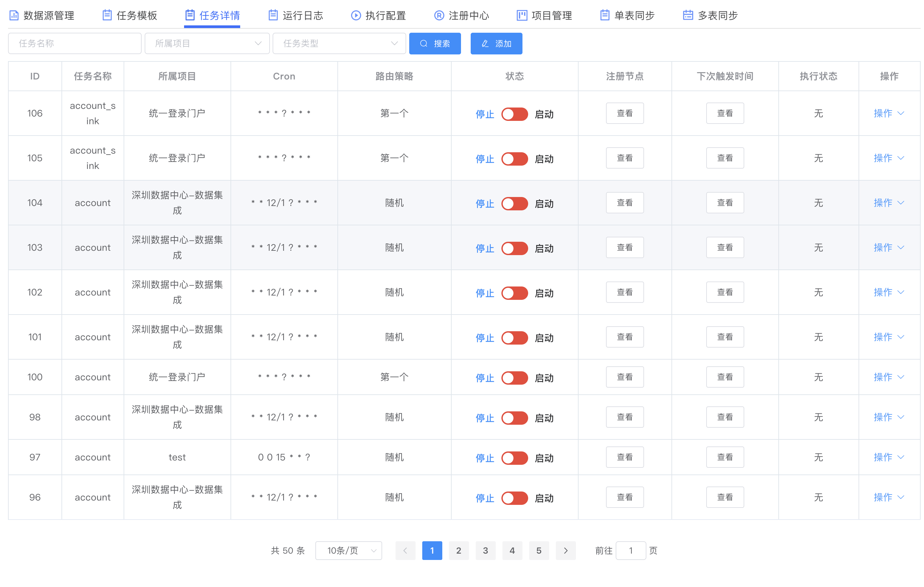Click the 任务名称 search input field

point(75,43)
